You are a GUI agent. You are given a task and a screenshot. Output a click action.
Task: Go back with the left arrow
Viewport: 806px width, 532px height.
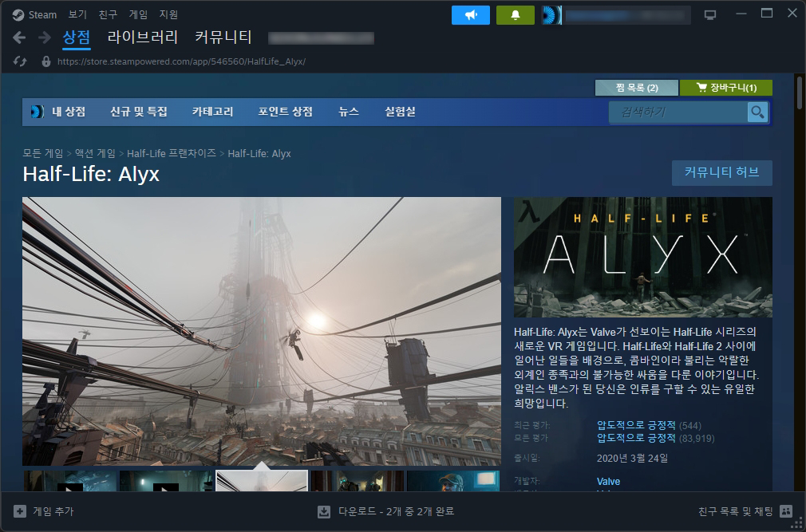coord(19,37)
